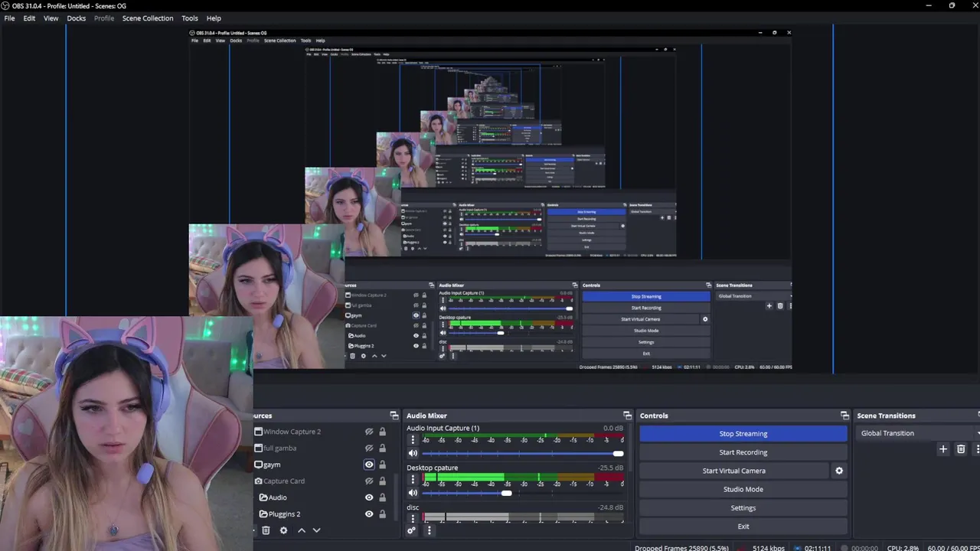
Task: Toggle lock on Capture Card source
Action: (382, 481)
